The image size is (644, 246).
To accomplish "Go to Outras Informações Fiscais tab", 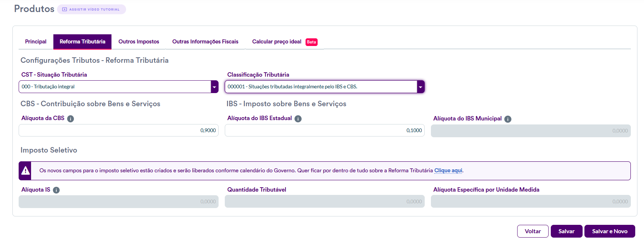I will pos(205,42).
